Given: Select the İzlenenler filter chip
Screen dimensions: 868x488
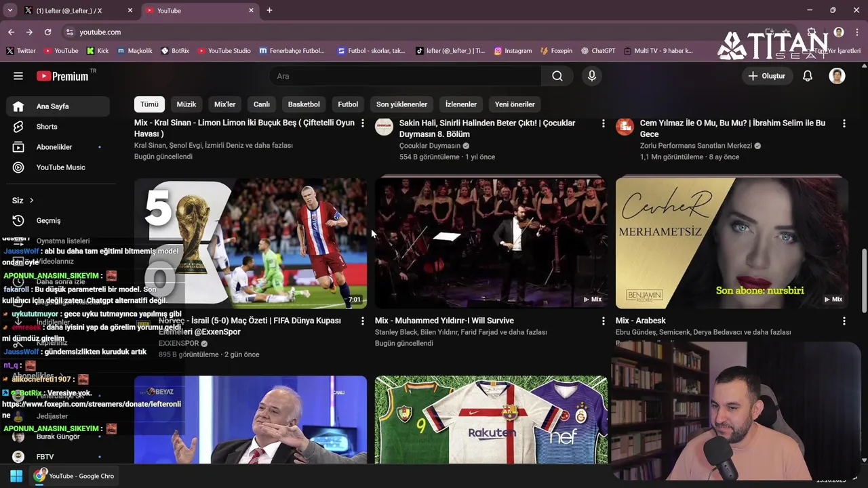Looking at the screenshot, I should [461, 104].
